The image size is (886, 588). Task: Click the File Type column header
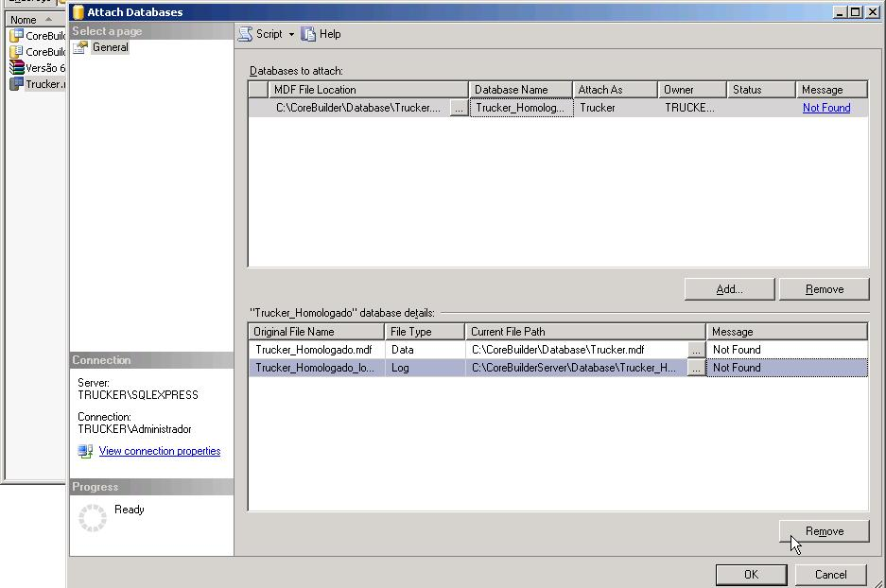coord(425,332)
